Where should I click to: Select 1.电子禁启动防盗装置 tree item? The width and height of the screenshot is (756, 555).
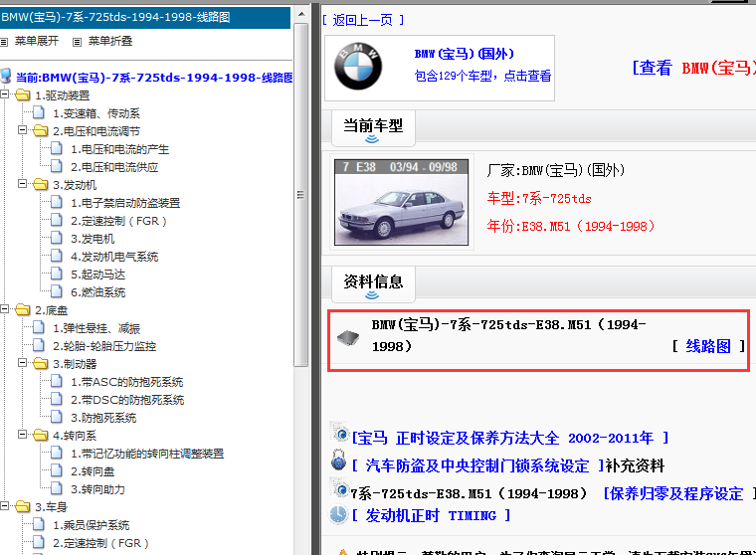pos(125,203)
